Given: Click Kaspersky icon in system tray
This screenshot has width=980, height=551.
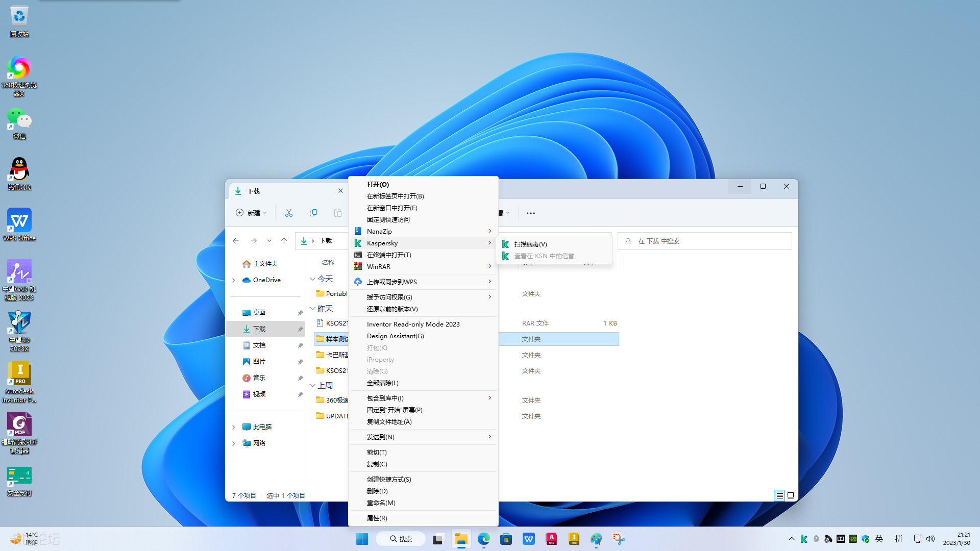Looking at the screenshot, I should (x=804, y=539).
